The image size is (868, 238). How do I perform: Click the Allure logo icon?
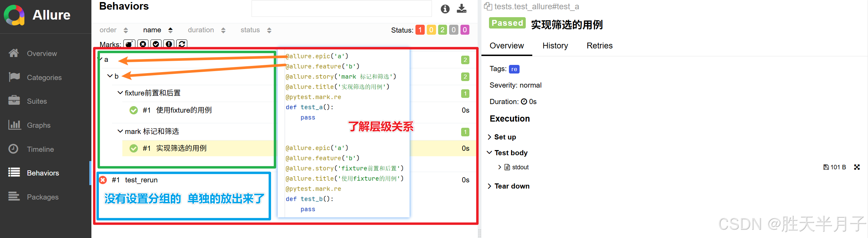(14, 15)
